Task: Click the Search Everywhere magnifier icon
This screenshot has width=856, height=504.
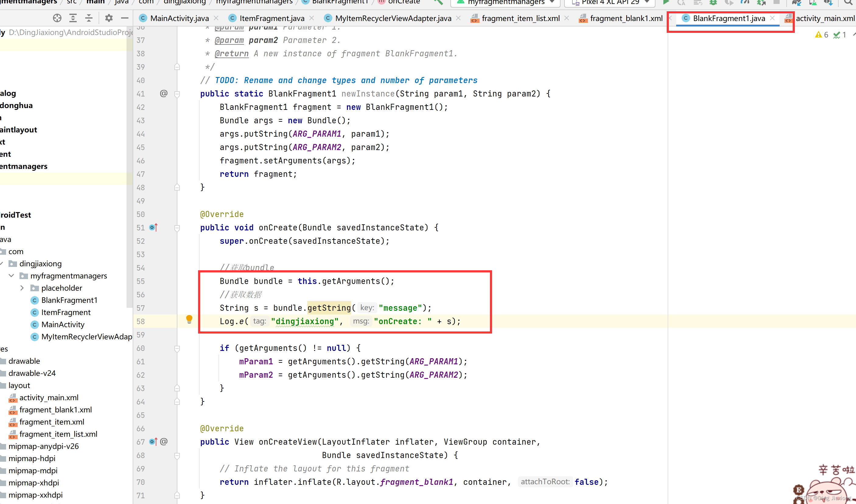Action: pyautogui.click(x=848, y=2)
